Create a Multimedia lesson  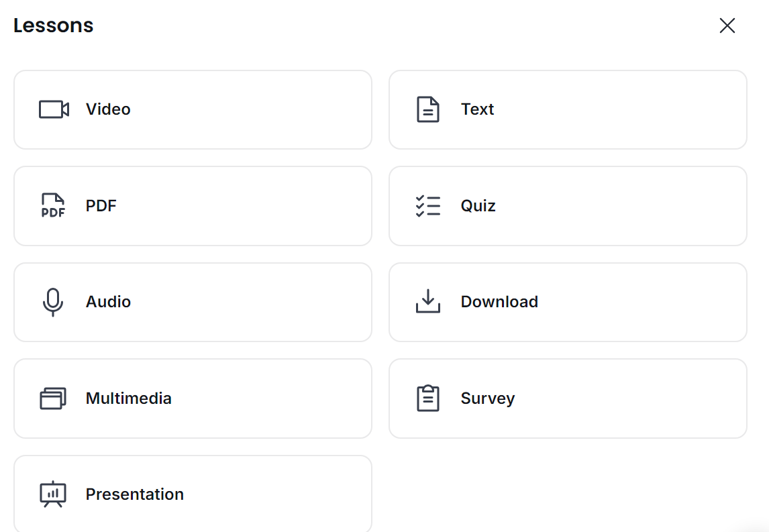tap(193, 398)
